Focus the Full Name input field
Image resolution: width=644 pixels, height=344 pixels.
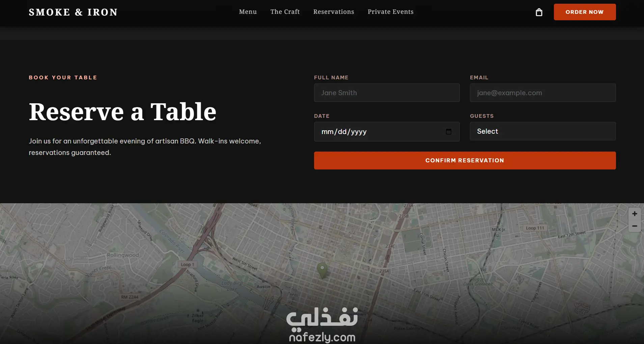387,93
